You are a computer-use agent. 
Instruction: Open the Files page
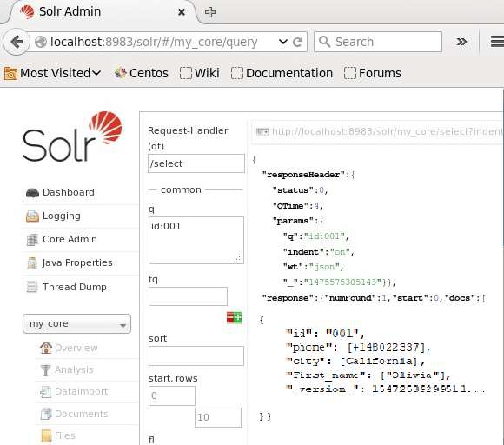[x=65, y=435]
